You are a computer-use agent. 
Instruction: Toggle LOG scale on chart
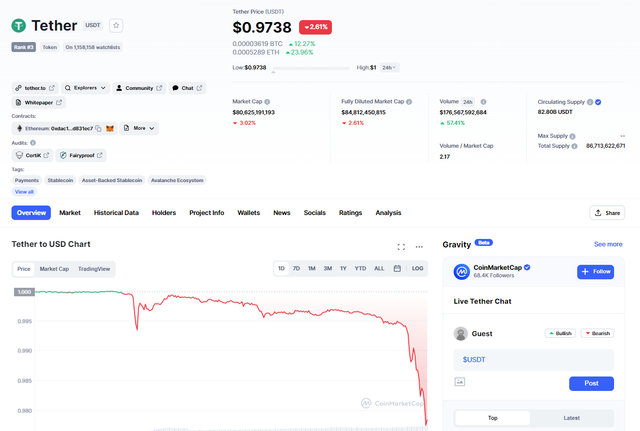point(417,269)
